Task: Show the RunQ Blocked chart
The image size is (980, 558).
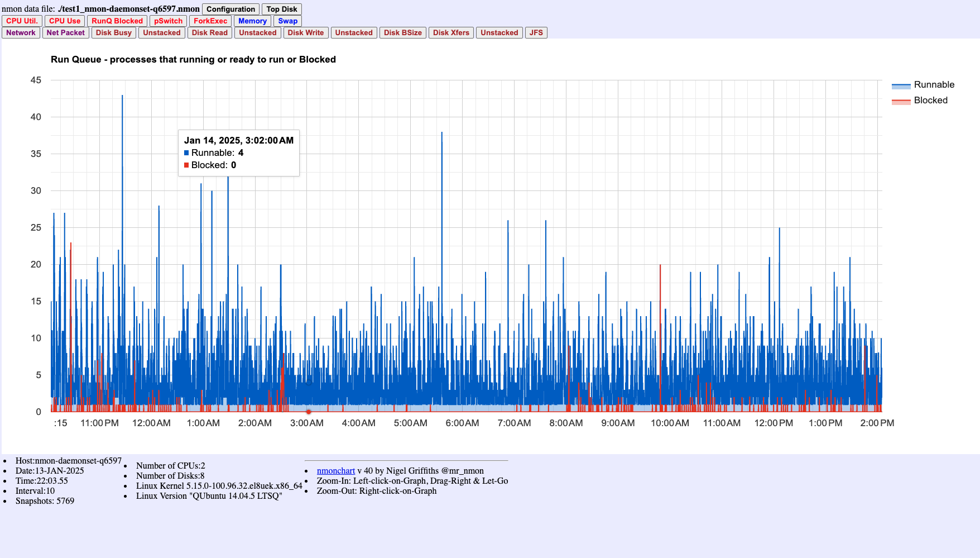Action: click(117, 21)
